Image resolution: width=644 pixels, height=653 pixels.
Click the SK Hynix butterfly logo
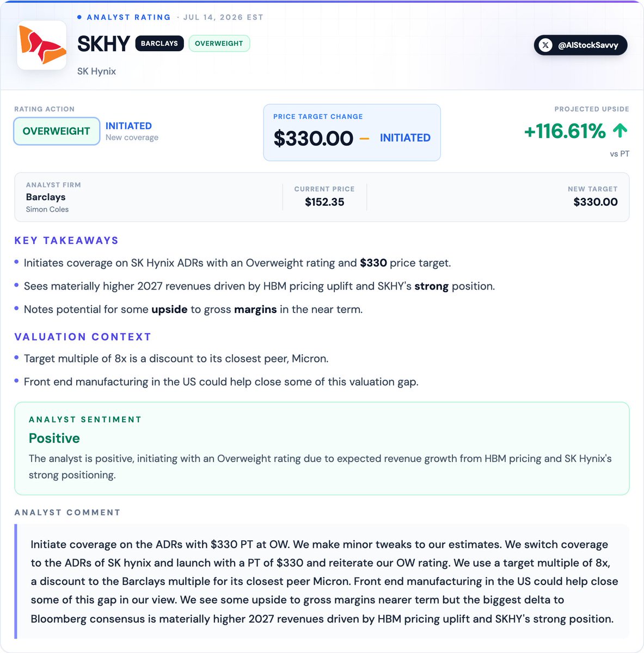[42, 45]
